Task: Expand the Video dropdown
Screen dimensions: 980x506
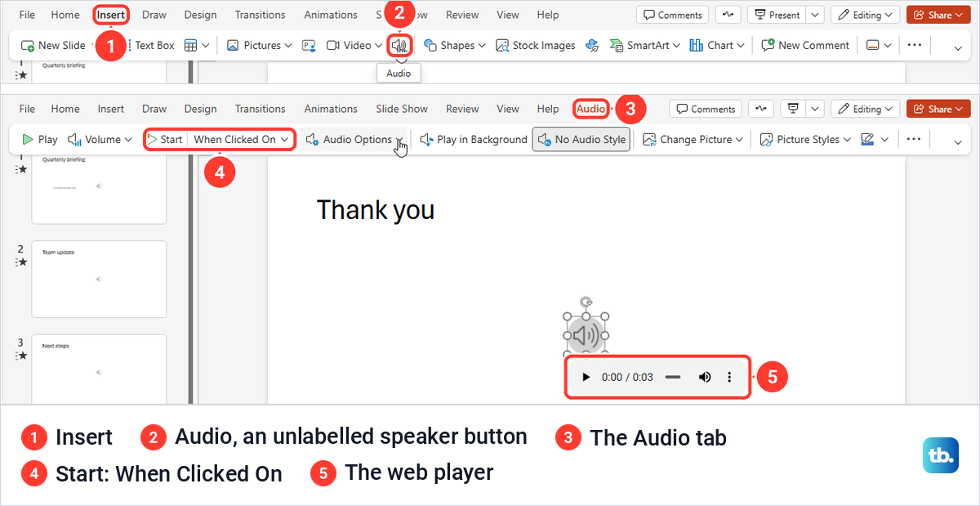Action: click(377, 46)
